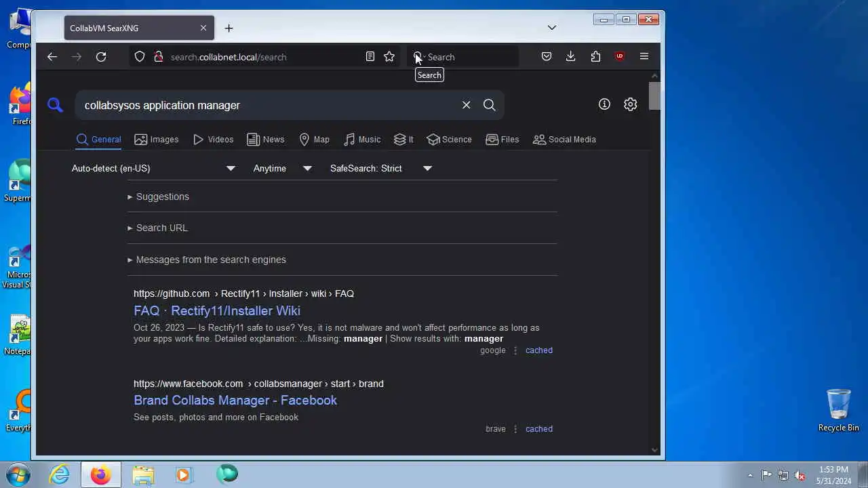Clear the search query text

[467, 105]
